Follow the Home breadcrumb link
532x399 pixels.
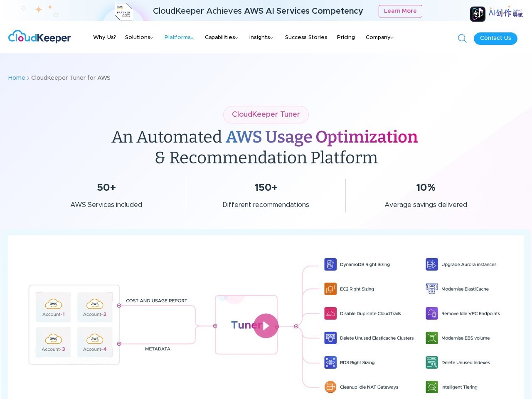point(17,78)
